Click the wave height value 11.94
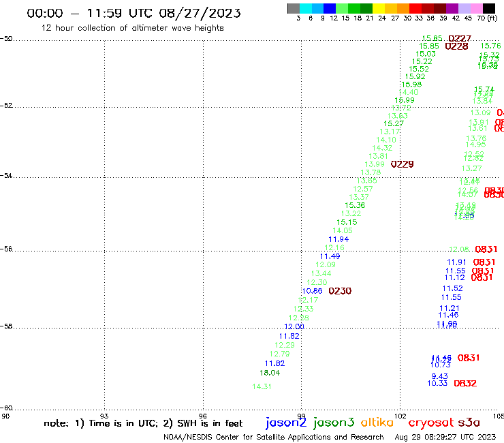The height and width of the screenshot is (443, 504). (338, 239)
